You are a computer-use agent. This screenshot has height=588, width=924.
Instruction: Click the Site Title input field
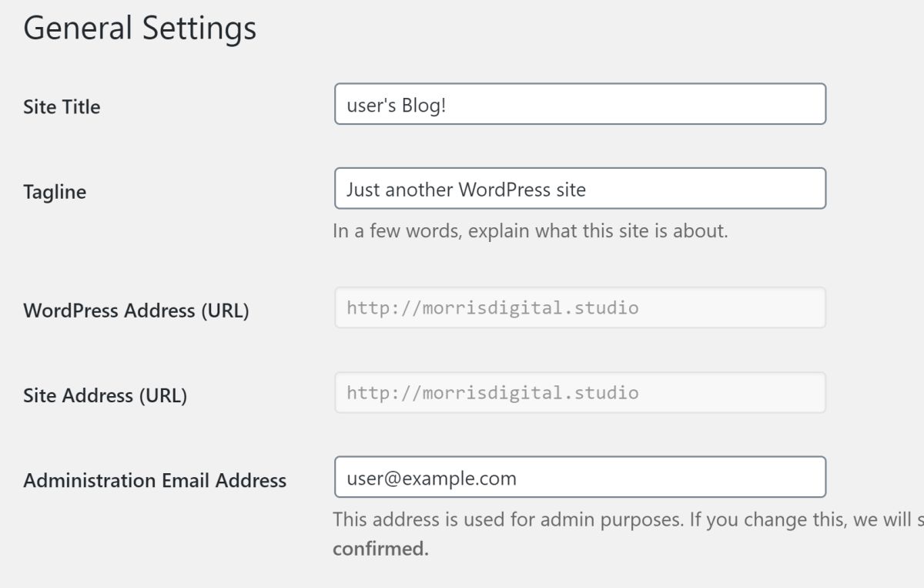tap(580, 104)
